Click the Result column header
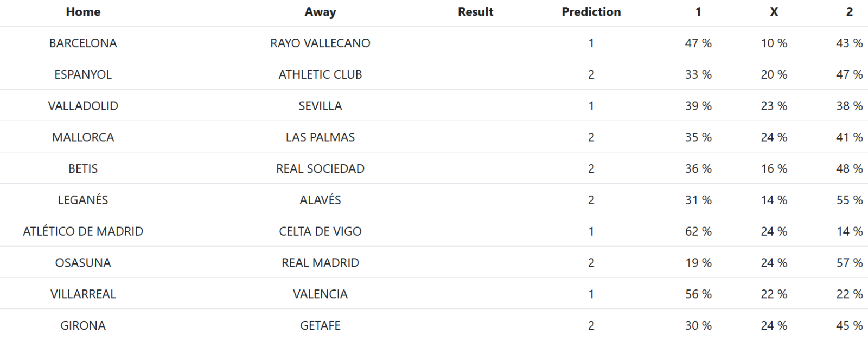Viewport: 868px width, 340px height. [x=475, y=12]
